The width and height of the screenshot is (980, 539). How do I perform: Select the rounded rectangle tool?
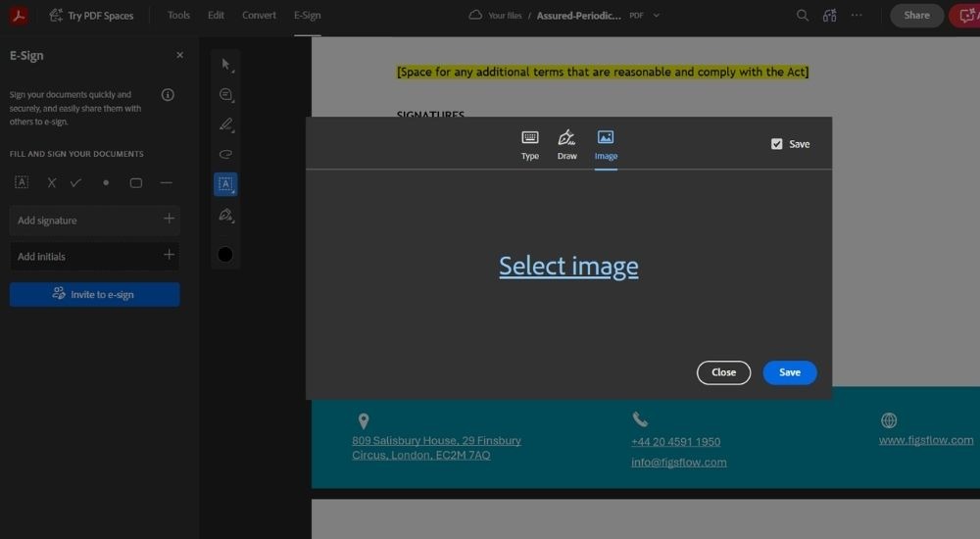pos(135,182)
